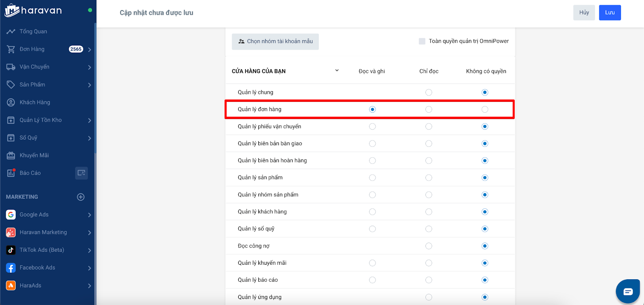Expand the Sản Phẩm submenu arrow
Image resolution: width=644 pixels, height=305 pixels.
tap(89, 85)
